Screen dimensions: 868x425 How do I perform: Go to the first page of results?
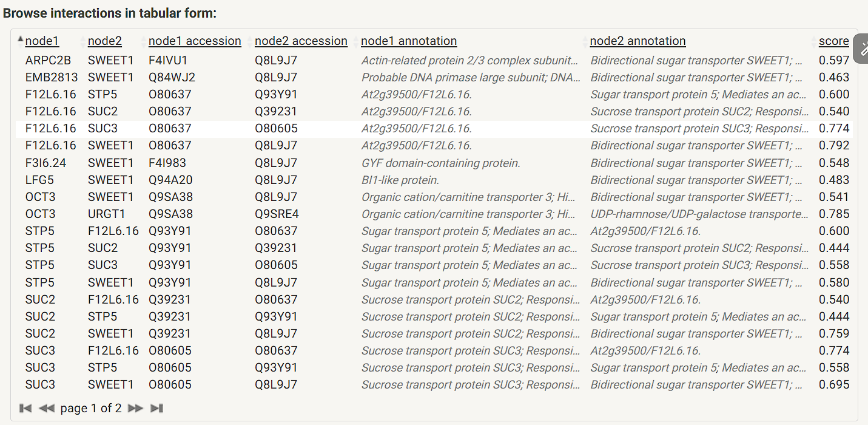coord(25,408)
